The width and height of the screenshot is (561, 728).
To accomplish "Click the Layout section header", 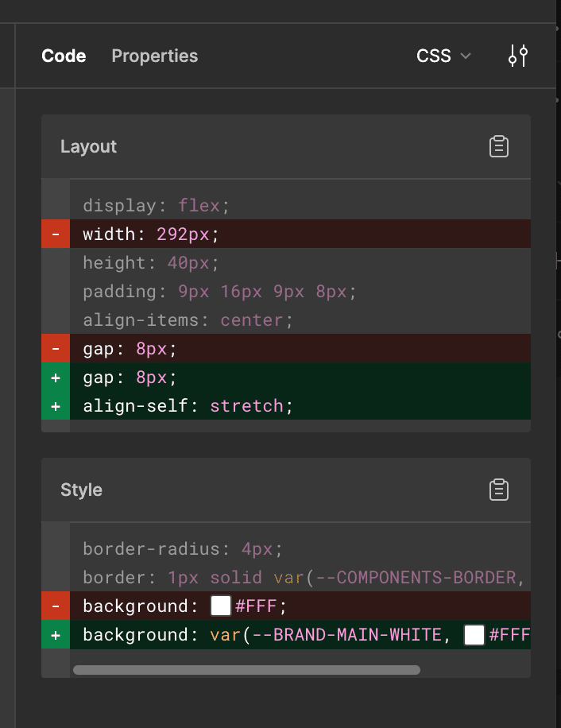I will [89, 147].
